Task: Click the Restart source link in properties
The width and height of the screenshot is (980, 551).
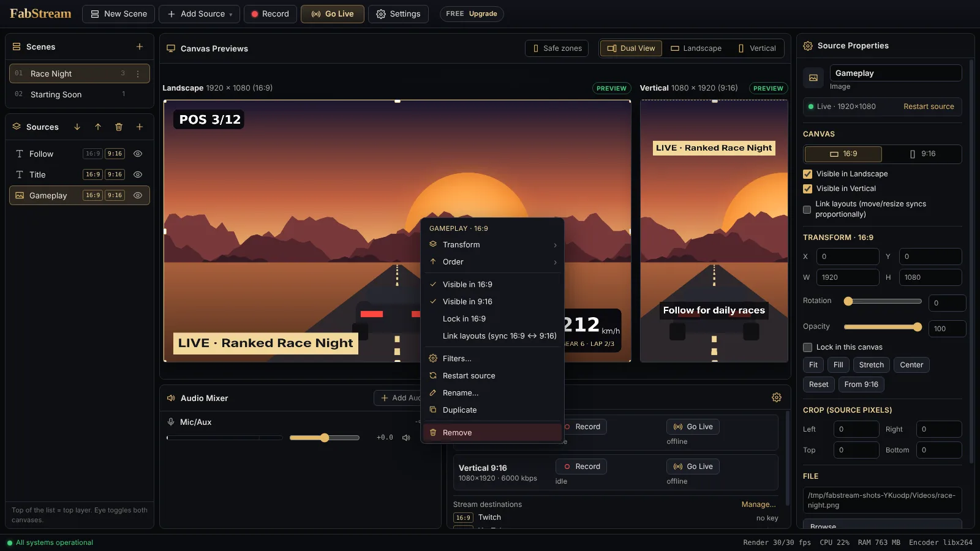Action: [x=929, y=107]
